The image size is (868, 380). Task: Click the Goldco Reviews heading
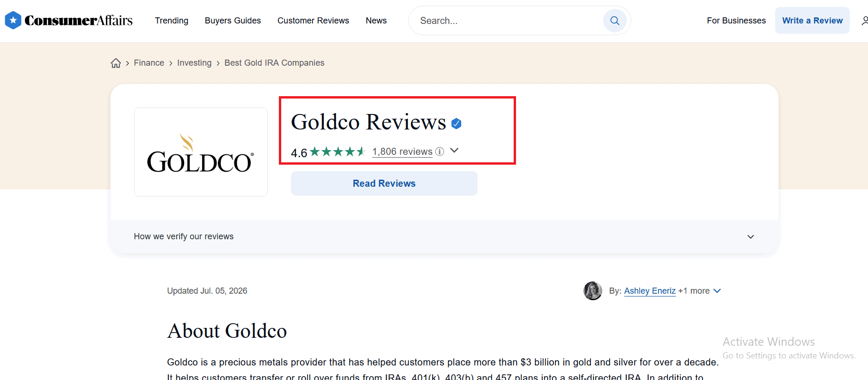tap(368, 122)
